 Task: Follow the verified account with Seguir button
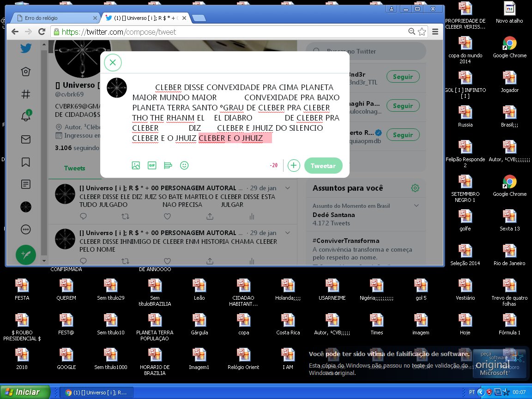(x=403, y=134)
